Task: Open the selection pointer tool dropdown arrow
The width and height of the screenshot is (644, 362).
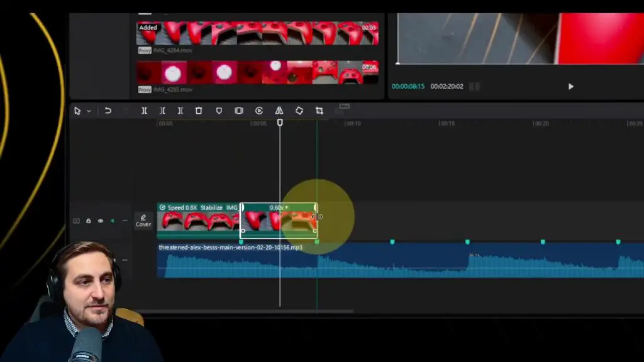Action: coord(89,111)
